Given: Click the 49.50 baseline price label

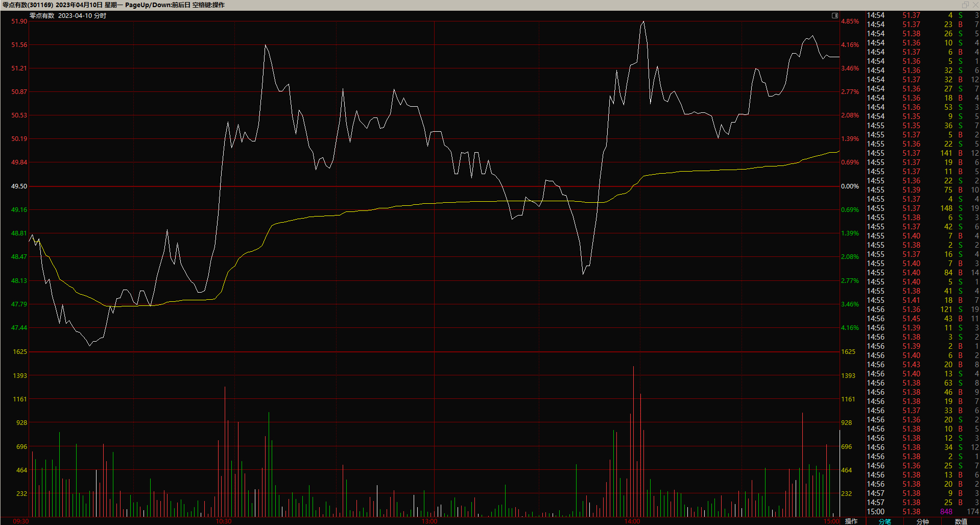Looking at the screenshot, I should [x=19, y=186].
